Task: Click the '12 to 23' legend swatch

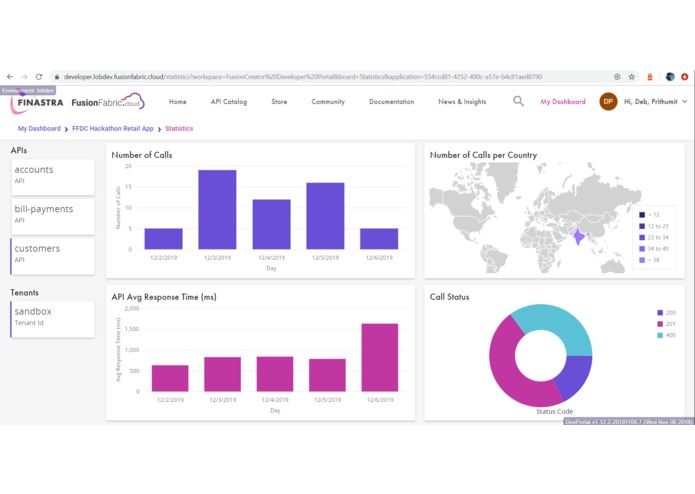Action: click(642, 226)
